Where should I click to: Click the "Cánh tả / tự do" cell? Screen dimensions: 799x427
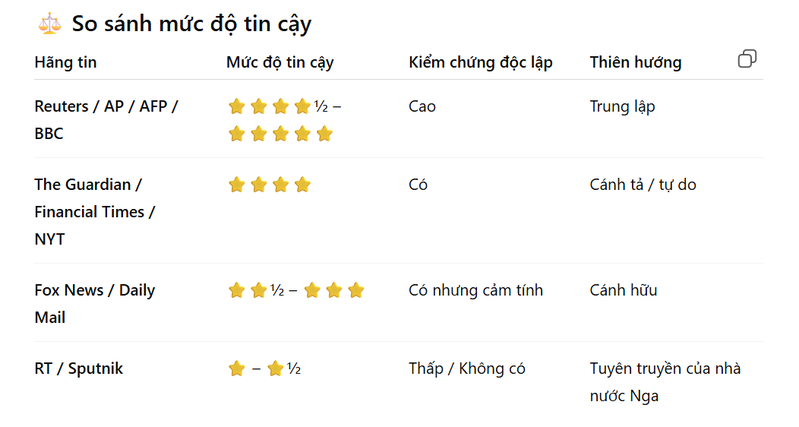(x=643, y=185)
